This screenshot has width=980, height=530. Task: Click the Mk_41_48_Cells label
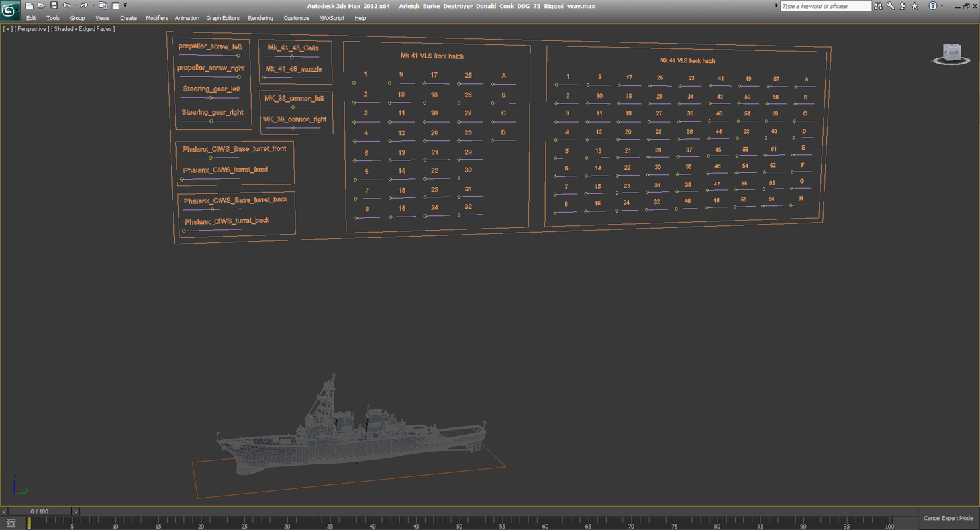pyautogui.click(x=293, y=48)
